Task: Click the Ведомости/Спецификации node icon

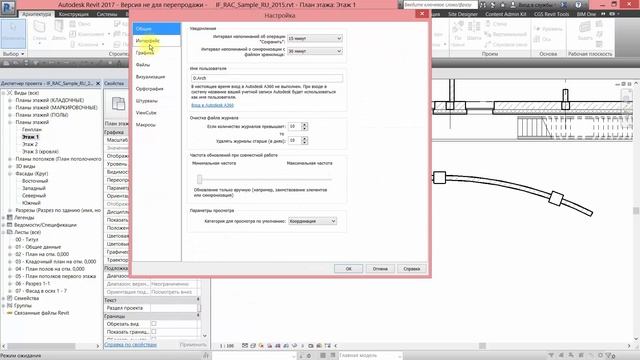Action: (x=10, y=225)
